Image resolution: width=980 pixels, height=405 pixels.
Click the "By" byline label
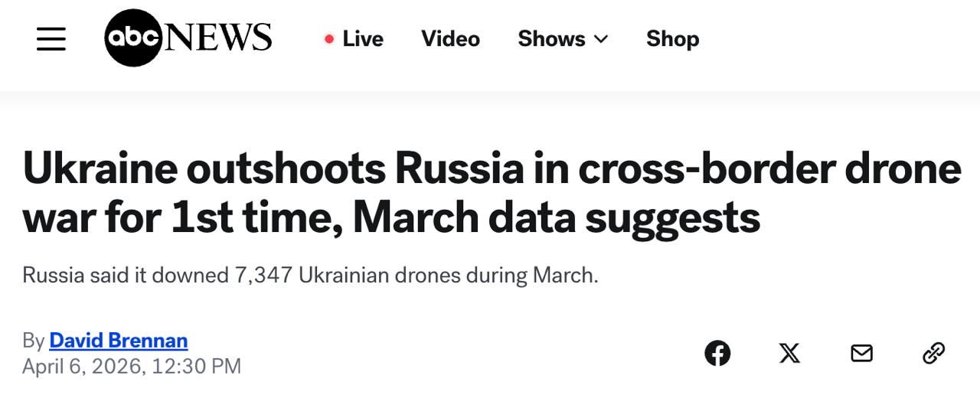[x=34, y=340]
